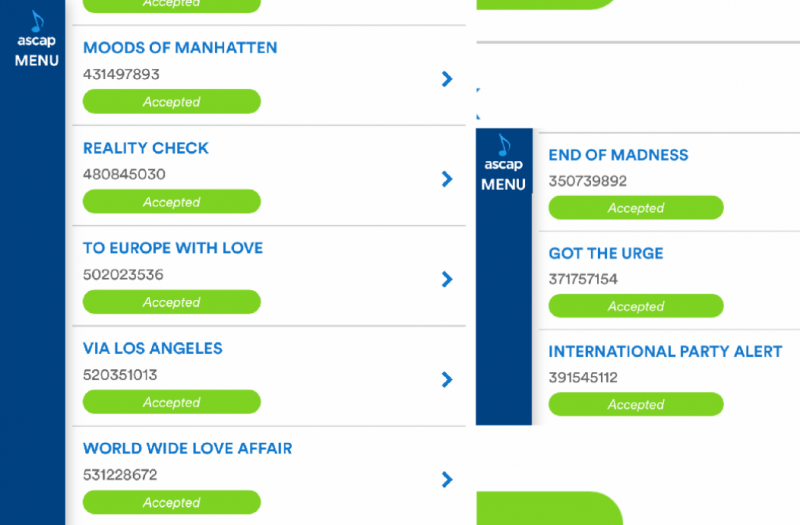The width and height of the screenshot is (800, 525).
Task: Open the MENU in left sidebar
Action: 36,60
